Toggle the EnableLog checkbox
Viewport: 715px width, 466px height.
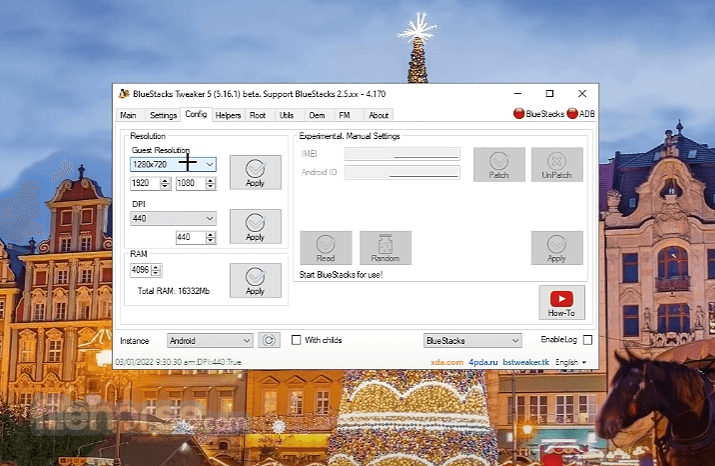tap(588, 340)
